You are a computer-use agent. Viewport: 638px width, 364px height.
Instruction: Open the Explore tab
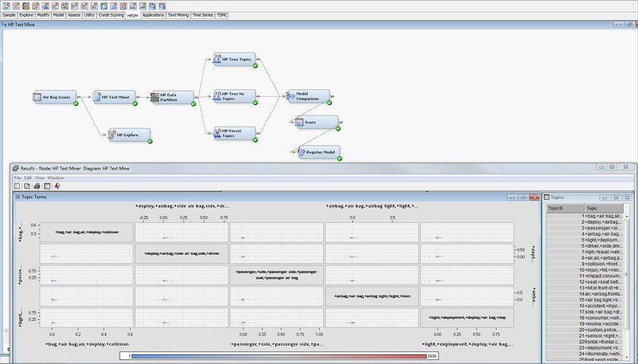(26, 15)
